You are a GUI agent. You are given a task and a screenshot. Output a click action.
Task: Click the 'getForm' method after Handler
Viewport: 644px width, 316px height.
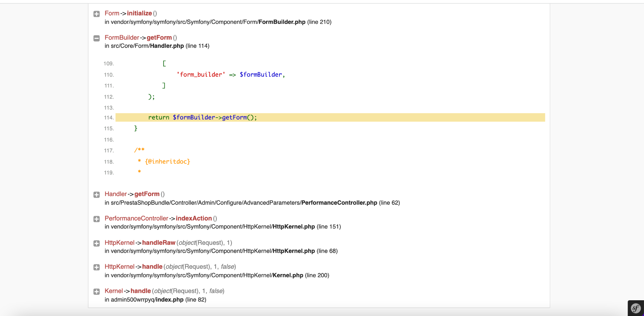[x=147, y=194]
